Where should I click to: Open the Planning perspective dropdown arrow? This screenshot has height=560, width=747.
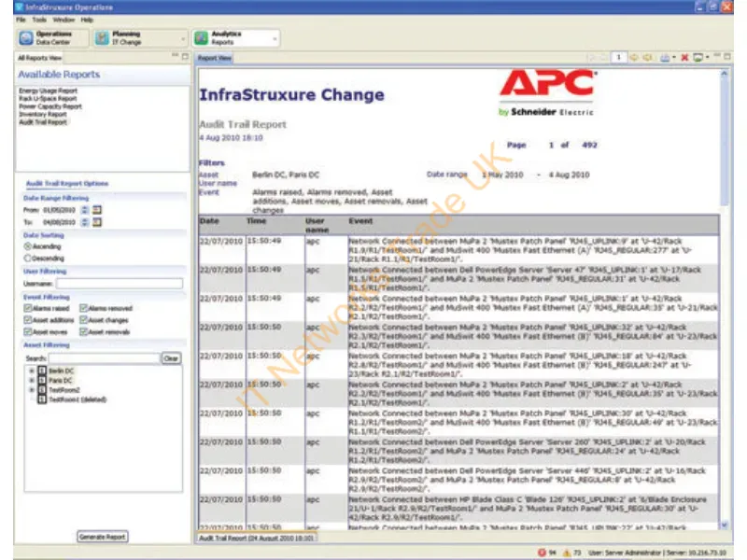pyautogui.click(x=183, y=38)
